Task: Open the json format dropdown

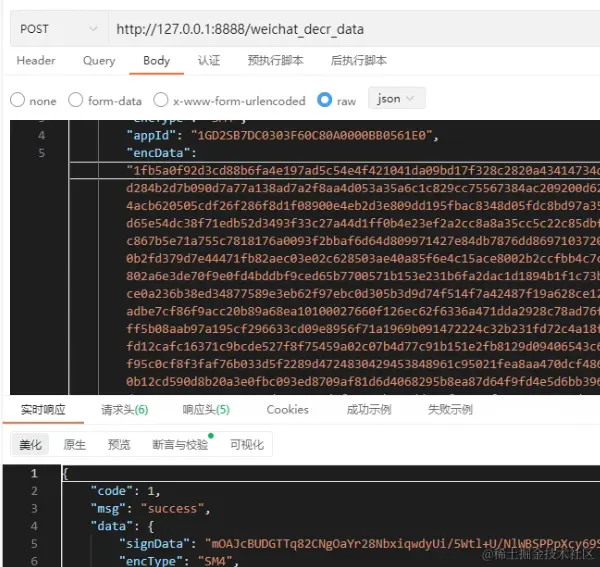Action: pyautogui.click(x=396, y=99)
